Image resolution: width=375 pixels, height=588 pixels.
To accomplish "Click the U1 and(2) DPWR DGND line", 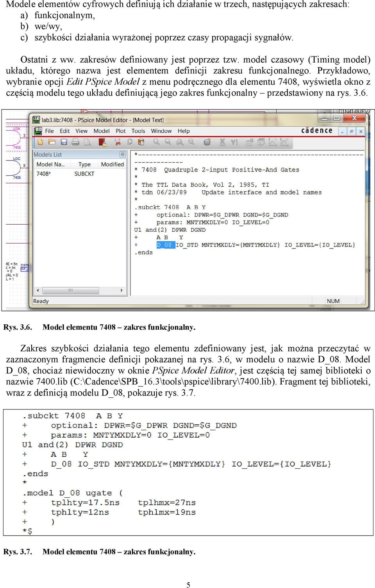I will [x=170, y=230].
